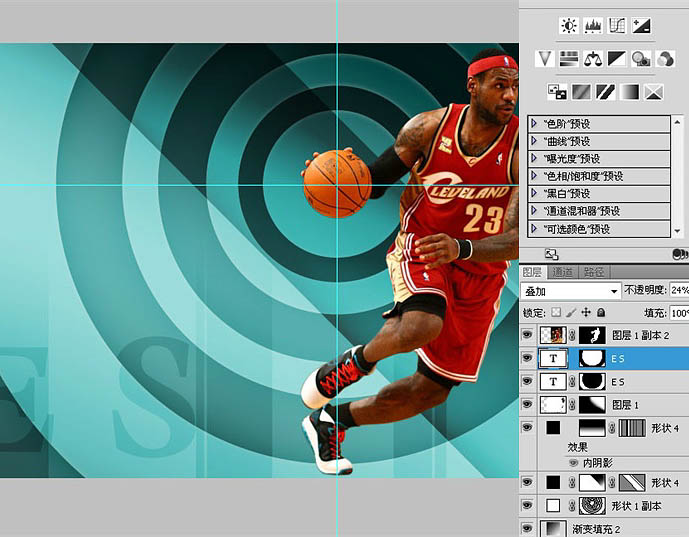689x537 pixels.
Task: Add a Hue/Saturation adjustment
Action: [x=569, y=58]
